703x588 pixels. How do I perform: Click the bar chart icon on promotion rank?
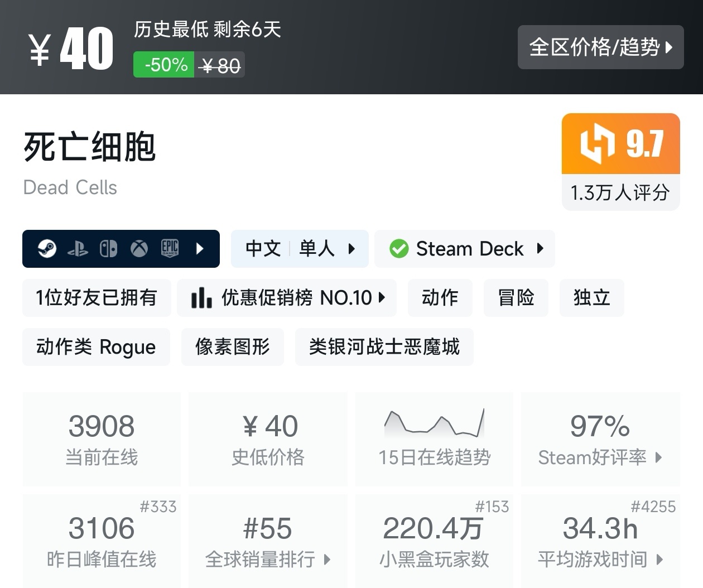(202, 298)
